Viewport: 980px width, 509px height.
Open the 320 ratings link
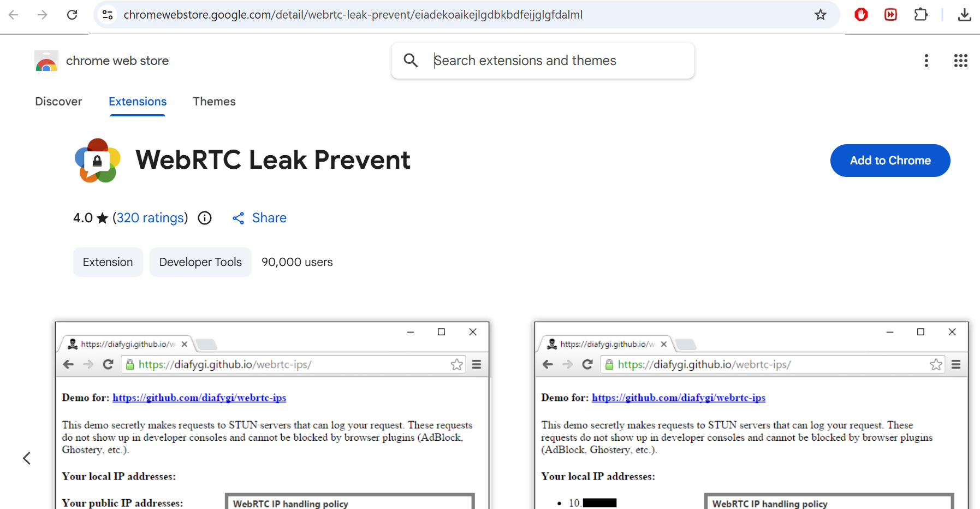(151, 218)
